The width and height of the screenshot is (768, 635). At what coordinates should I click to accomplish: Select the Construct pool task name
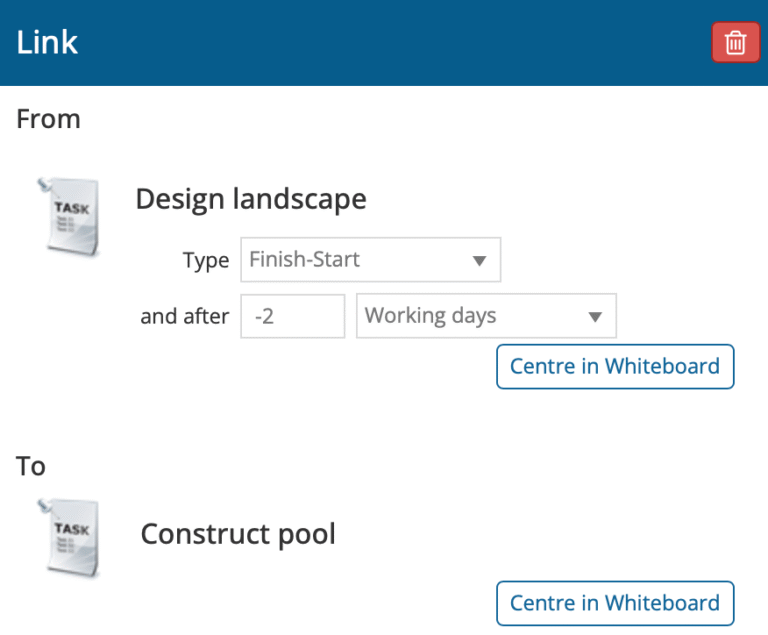click(238, 534)
